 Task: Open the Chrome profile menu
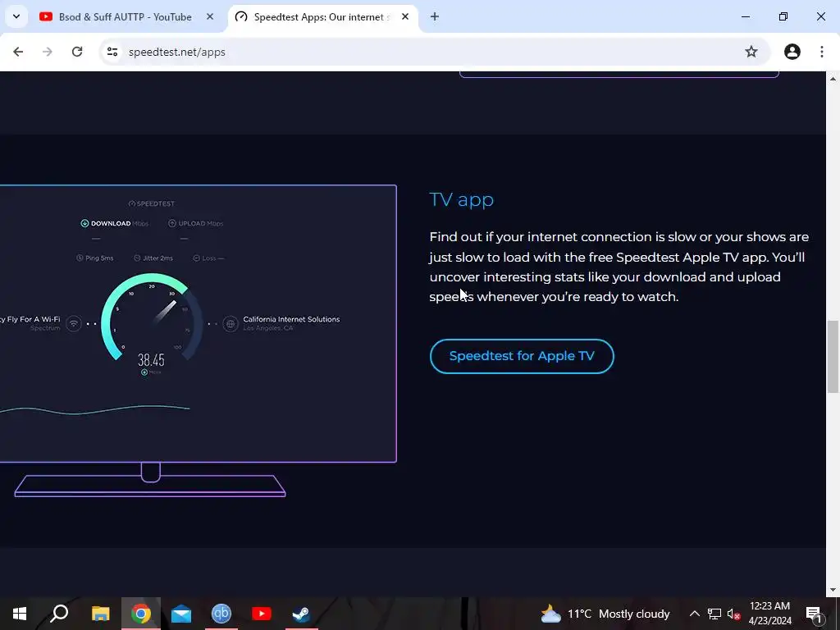coord(792,52)
